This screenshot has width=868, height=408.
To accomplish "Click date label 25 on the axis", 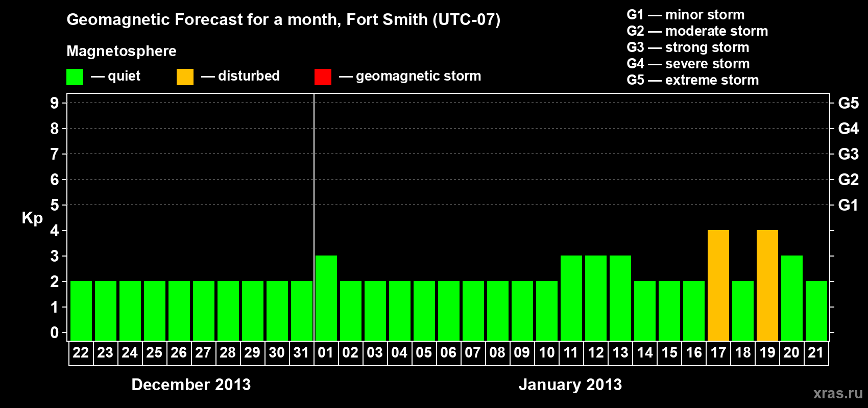I will point(154,352).
